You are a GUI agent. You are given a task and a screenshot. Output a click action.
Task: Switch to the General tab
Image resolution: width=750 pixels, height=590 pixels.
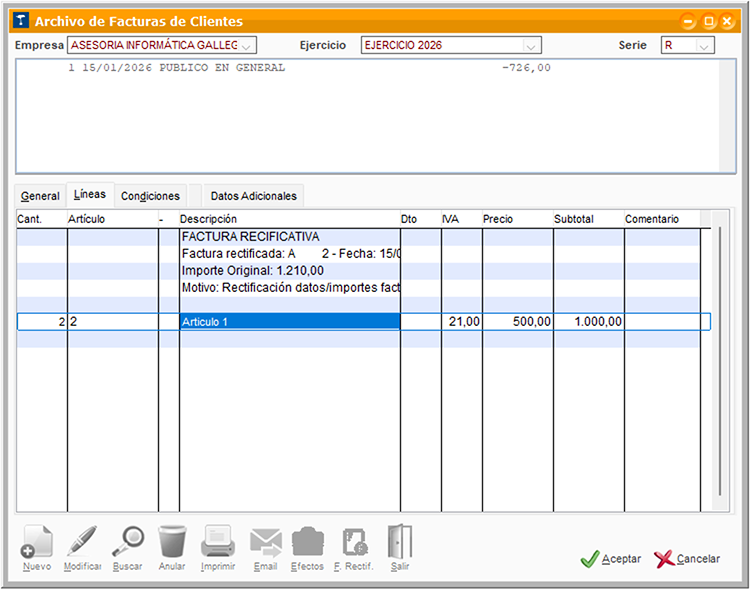40,196
